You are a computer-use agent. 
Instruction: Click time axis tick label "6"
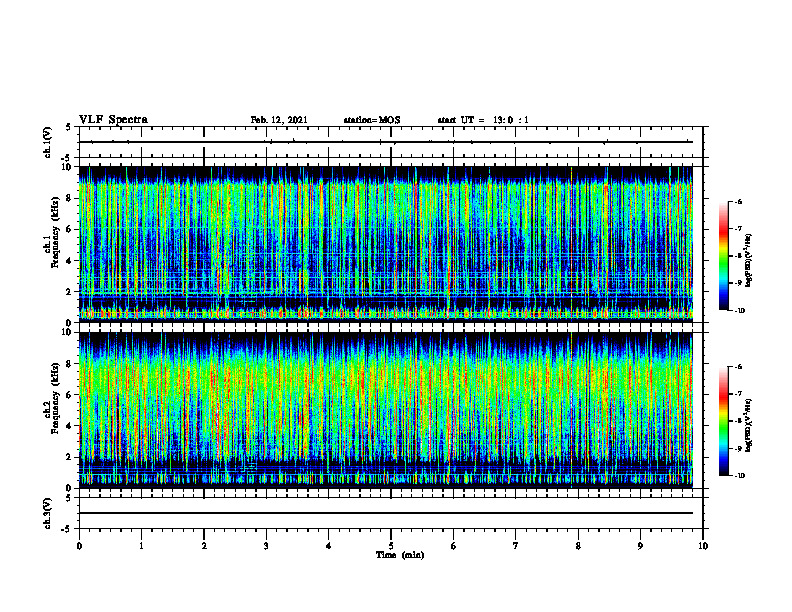(454, 546)
